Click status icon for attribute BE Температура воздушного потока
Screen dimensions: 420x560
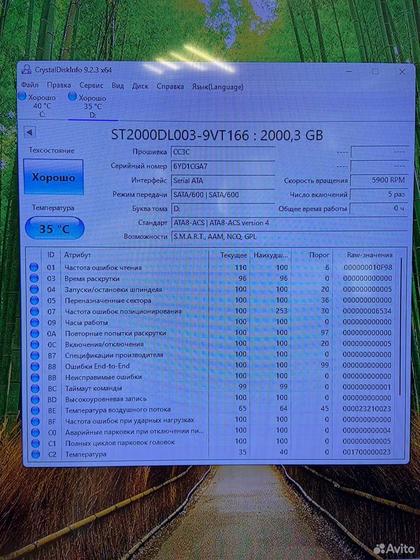point(35,410)
